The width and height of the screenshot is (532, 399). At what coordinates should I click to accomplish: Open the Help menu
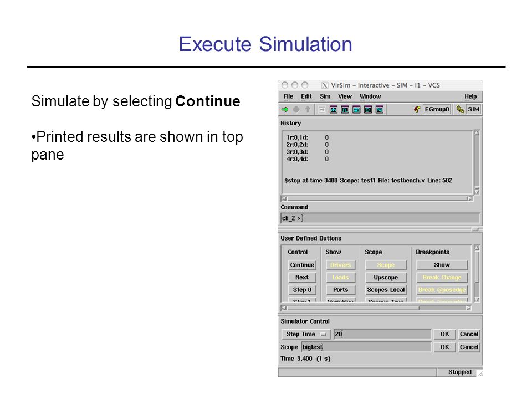pos(470,96)
